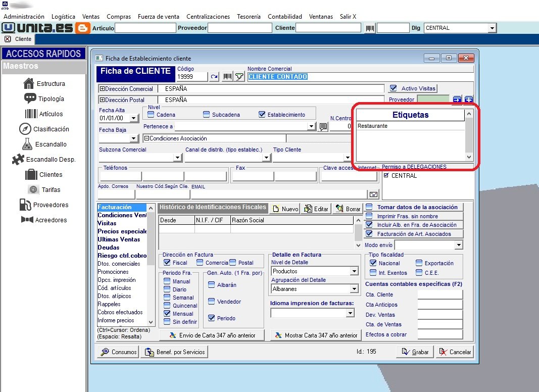The image size is (539, 392).
Task: Click the orange Blogger icon in toolbar
Action: pos(83,28)
